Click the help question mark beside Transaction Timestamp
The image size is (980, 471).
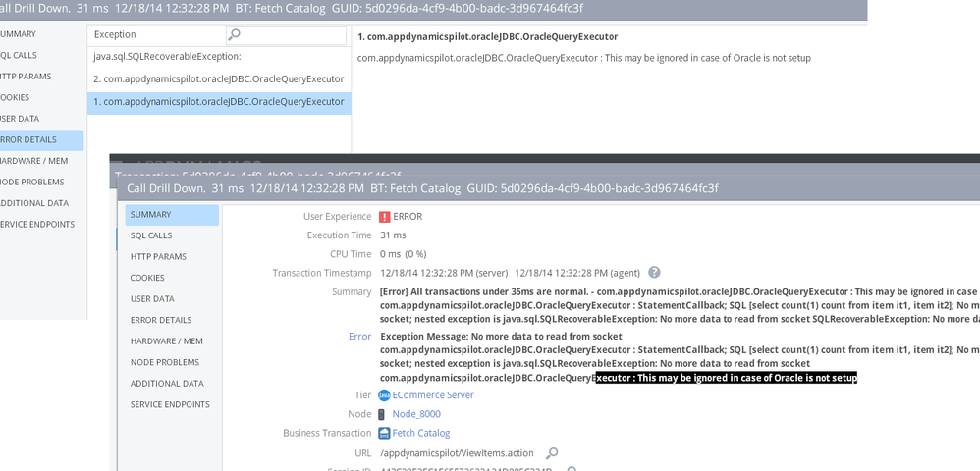click(x=654, y=273)
